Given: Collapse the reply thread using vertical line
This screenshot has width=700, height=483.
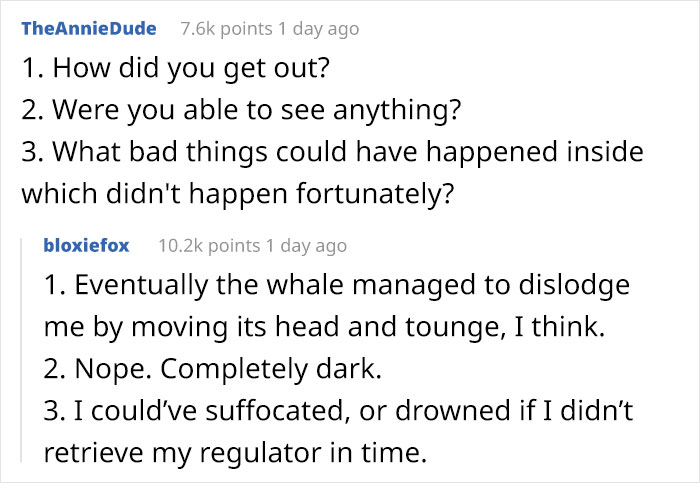Looking at the screenshot, I should coord(21,350).
